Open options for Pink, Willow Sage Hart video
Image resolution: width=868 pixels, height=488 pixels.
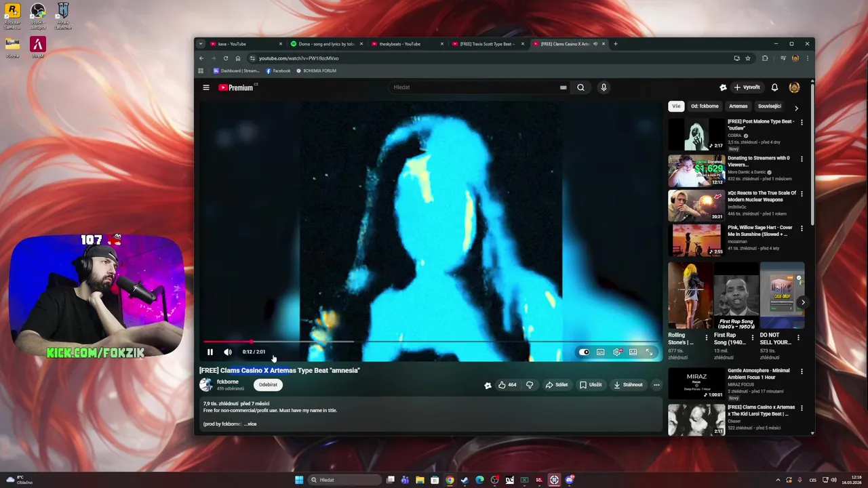[x=802, y=229]
